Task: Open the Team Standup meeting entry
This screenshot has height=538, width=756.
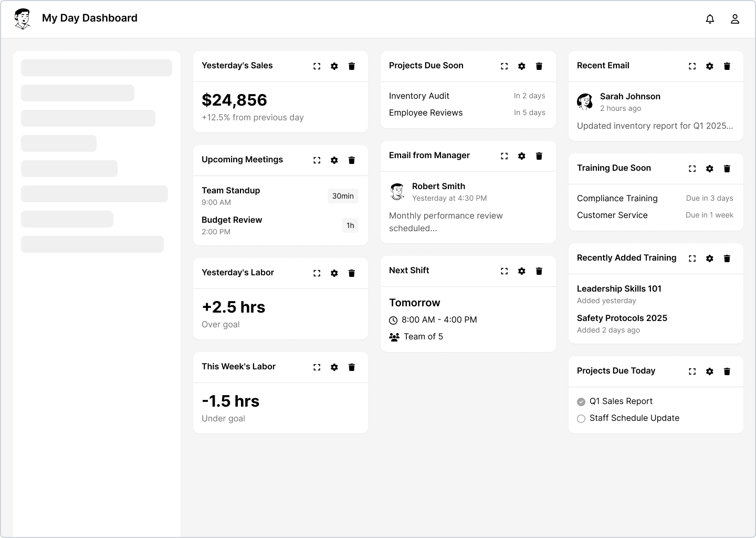Action: point(280,196)
